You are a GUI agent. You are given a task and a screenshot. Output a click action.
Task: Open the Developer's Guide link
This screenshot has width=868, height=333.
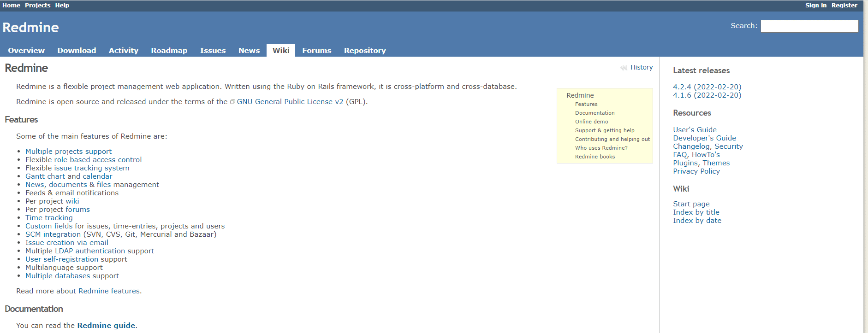pos(704,138)
